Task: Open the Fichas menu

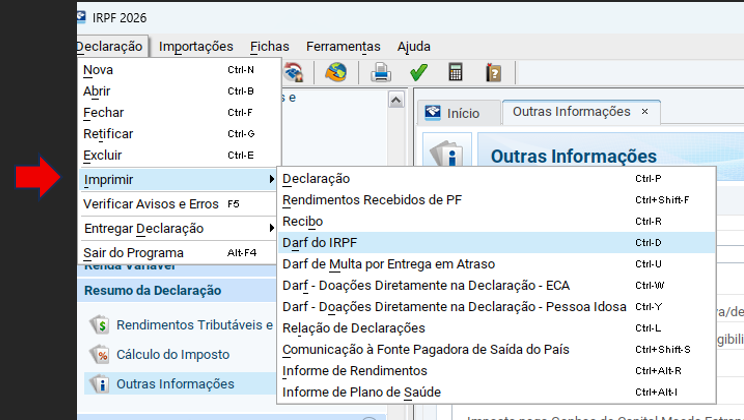Action: click(x=270, y=46)
